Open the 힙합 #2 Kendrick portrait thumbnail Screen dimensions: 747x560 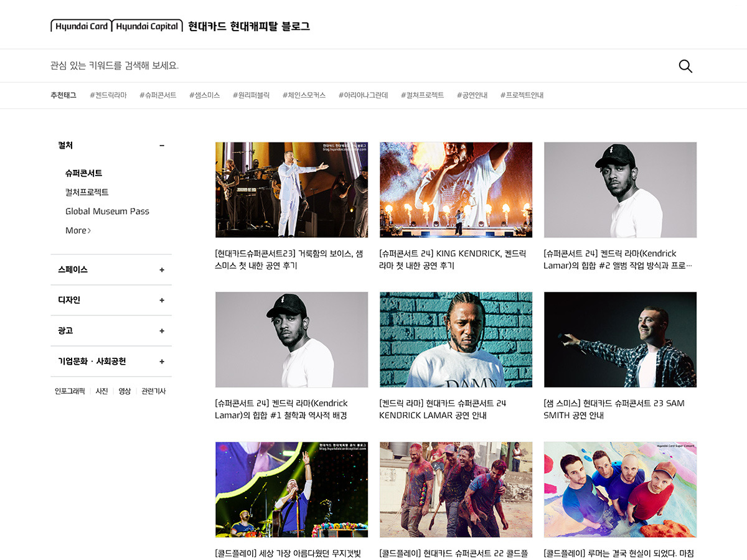point(620,190)
